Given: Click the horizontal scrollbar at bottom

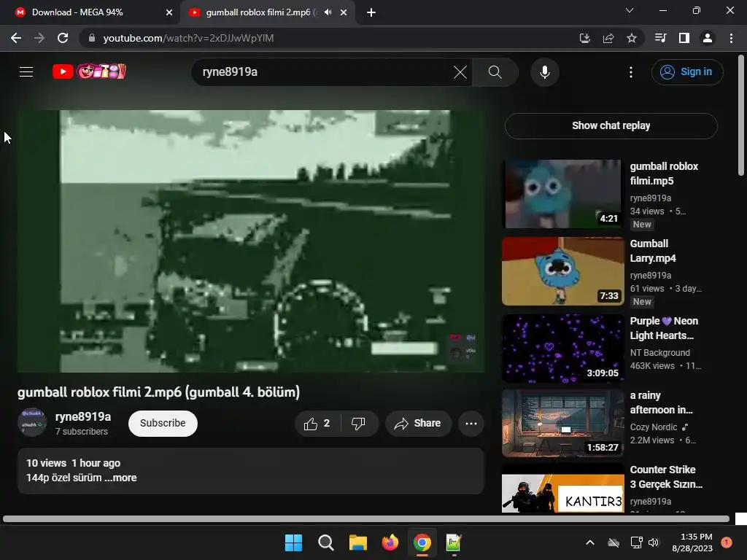Looking at the screenshot, I should pos(366,519).
